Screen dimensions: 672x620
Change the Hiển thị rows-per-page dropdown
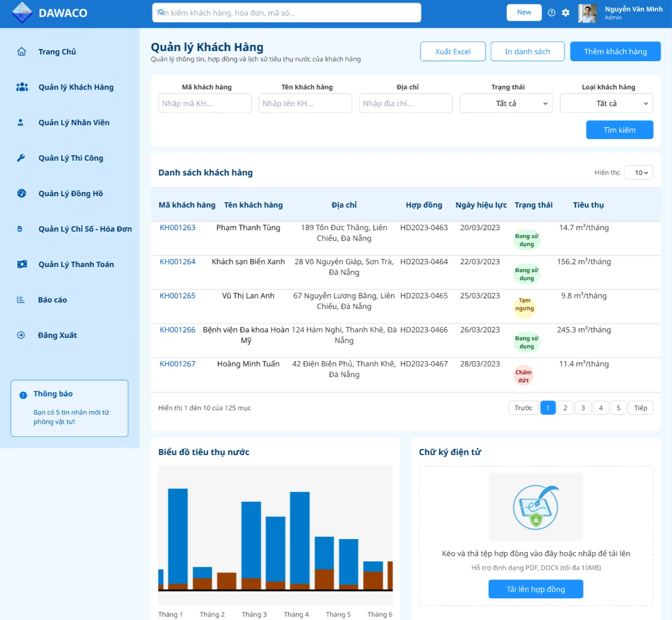tap(639, 172)
